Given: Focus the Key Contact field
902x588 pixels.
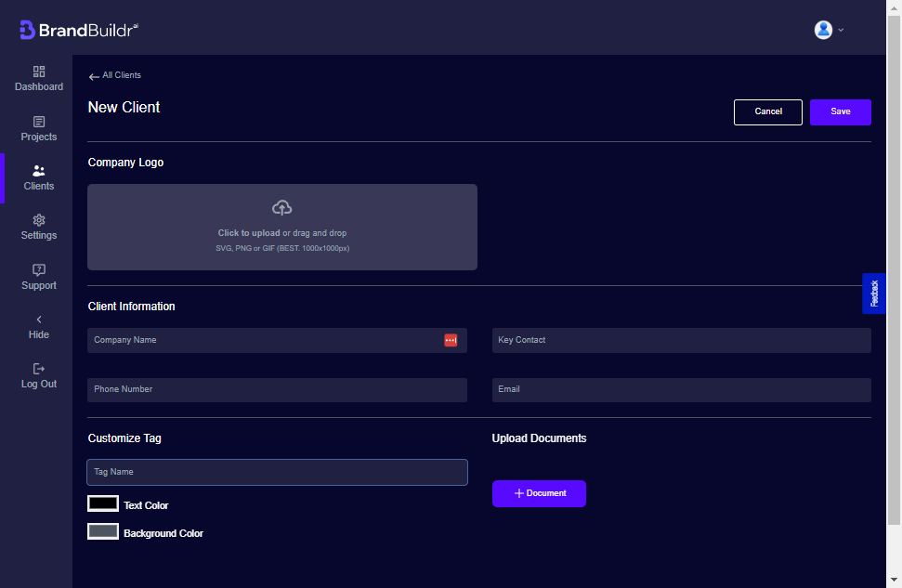Looking at the screenshot, I should pyautogui.click(x=681, y=341).
